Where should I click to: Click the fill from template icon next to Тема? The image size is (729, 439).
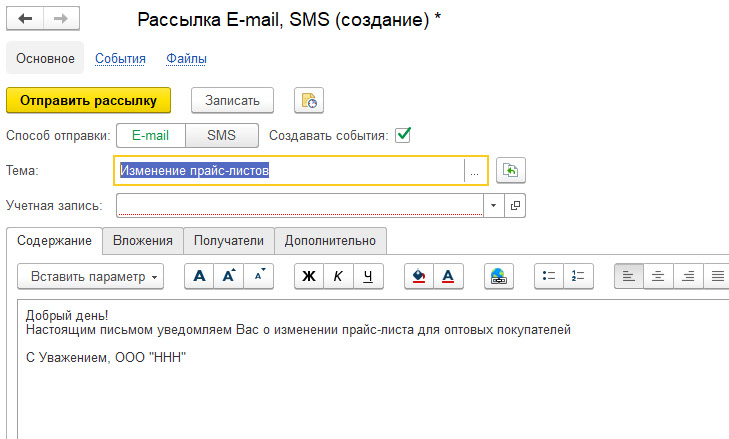(x=510, y=170)
